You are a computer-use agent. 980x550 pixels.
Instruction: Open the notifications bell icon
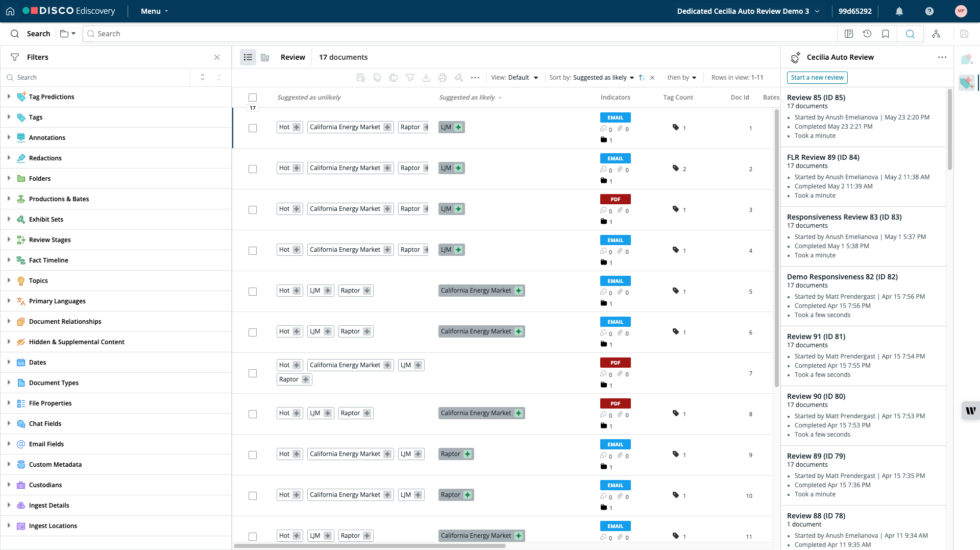(x=899, y=11)
